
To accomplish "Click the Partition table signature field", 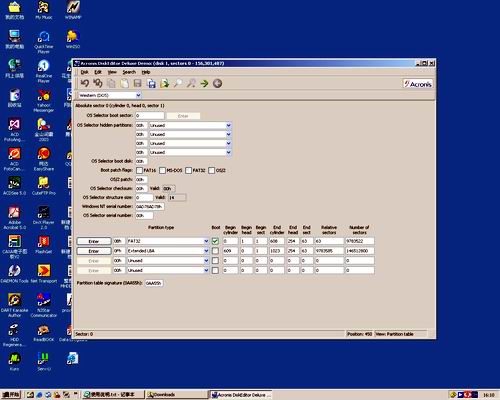I will click(154, 283).
